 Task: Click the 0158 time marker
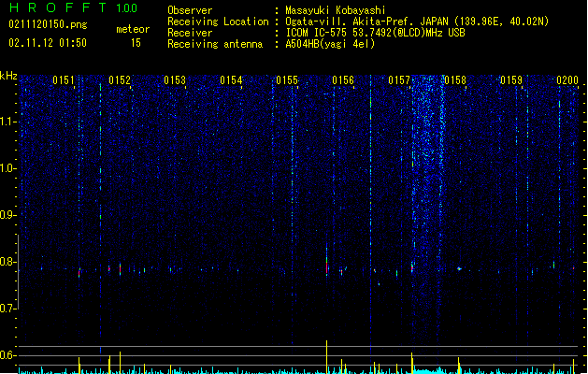tap(455, 80)
